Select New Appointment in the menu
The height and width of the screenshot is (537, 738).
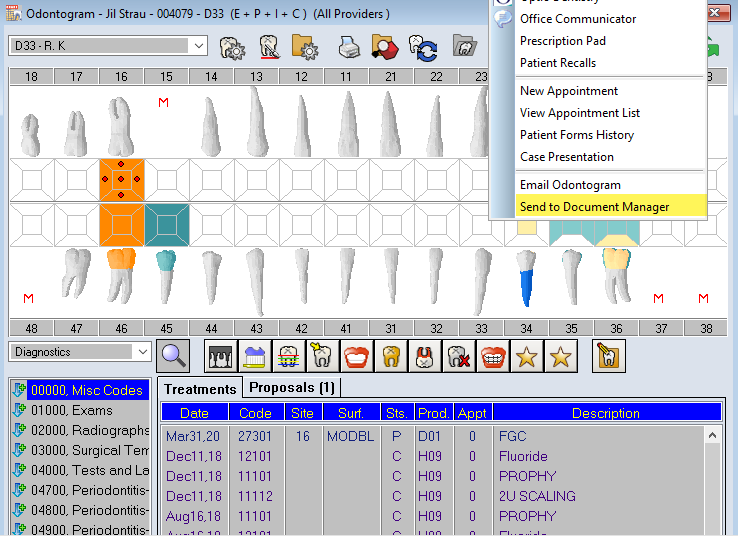click(x=569, y=91)
